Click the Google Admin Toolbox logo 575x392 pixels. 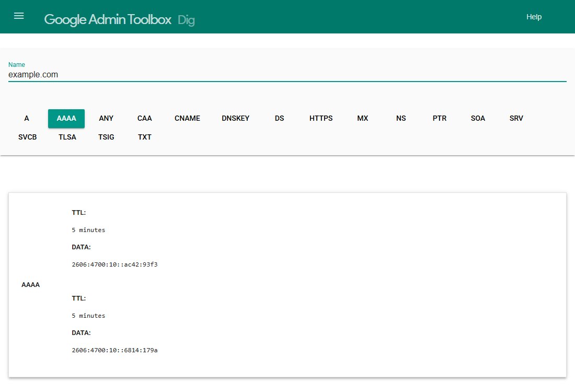coord(108,19)
